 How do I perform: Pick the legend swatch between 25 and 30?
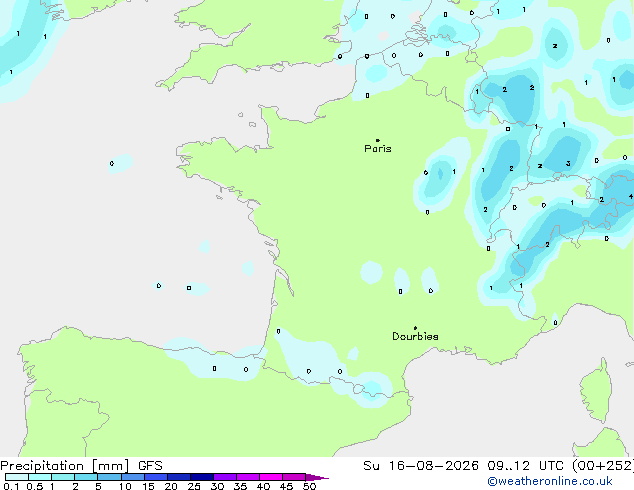click(x=202, y=477)
